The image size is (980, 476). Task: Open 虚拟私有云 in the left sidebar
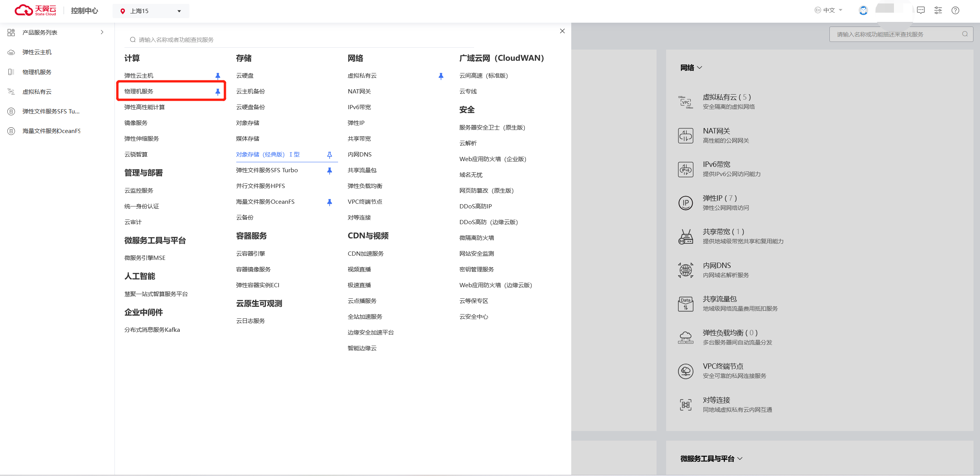coord(37,92)
